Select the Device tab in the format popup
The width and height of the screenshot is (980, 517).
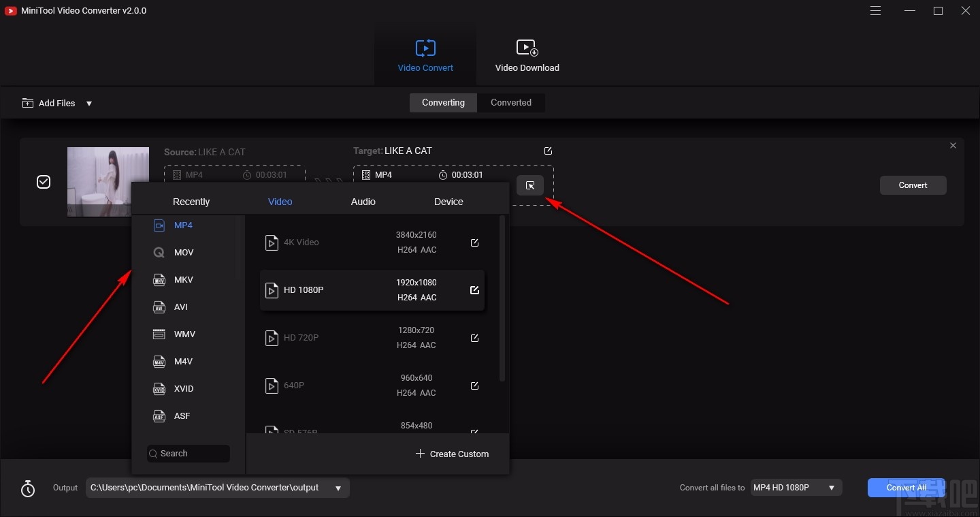pyautogui.click(x=448, y=202)
